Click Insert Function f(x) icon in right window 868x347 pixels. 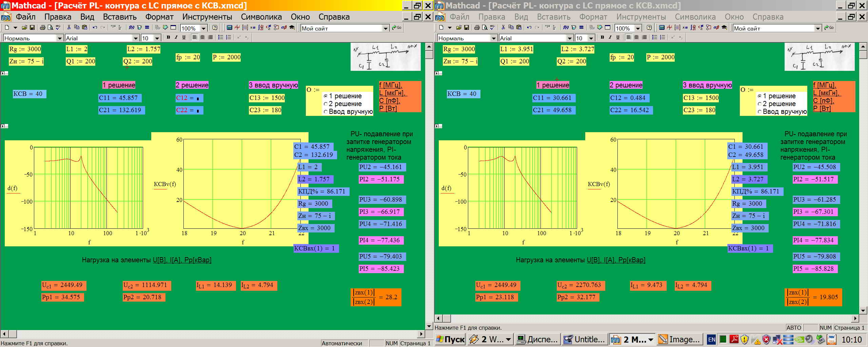tap(566, 27)
